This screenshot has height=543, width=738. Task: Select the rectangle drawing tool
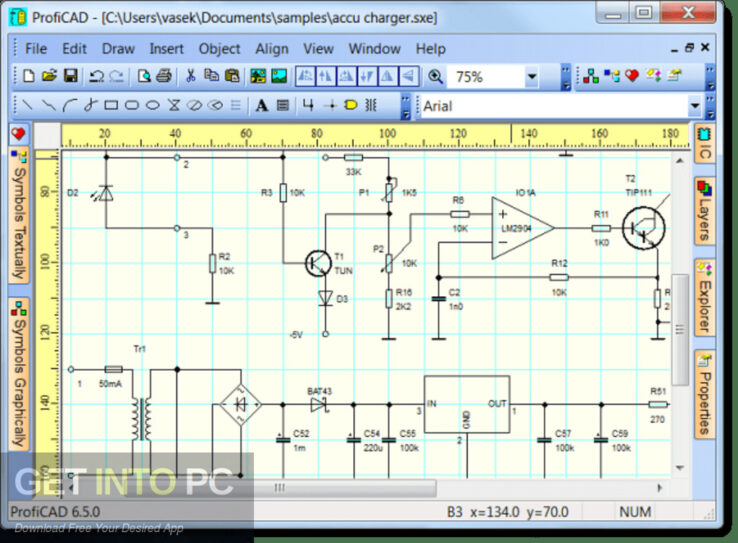[111, 105]
